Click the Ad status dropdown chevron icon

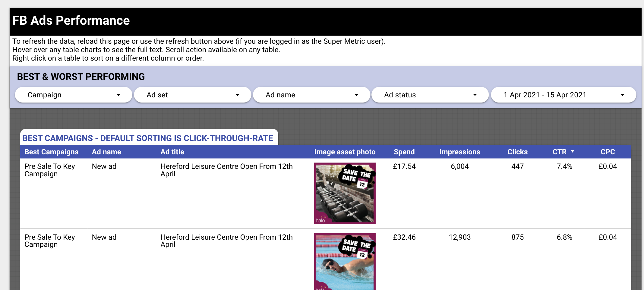tap(475, 95)
